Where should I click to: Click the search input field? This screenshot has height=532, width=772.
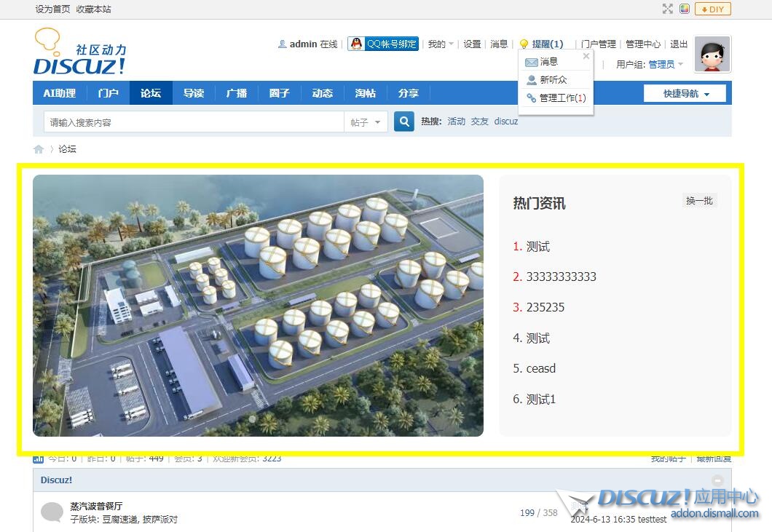194,122
